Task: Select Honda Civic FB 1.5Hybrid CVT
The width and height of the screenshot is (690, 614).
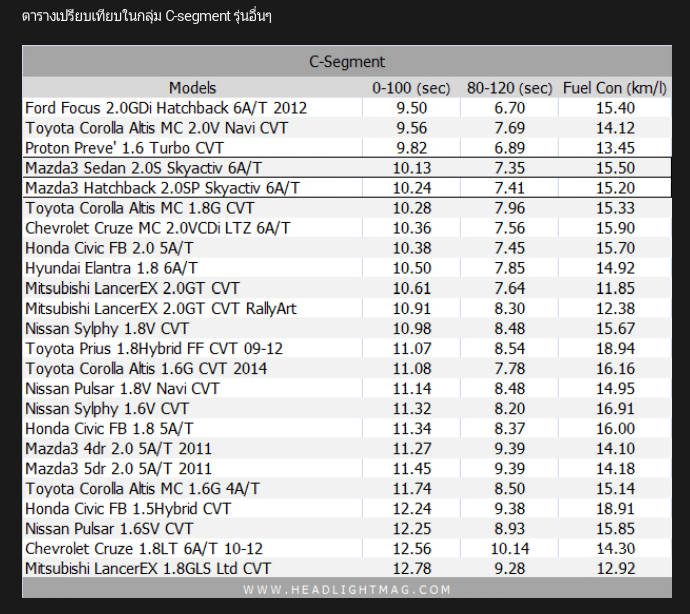Action: (x=128, y=509)
